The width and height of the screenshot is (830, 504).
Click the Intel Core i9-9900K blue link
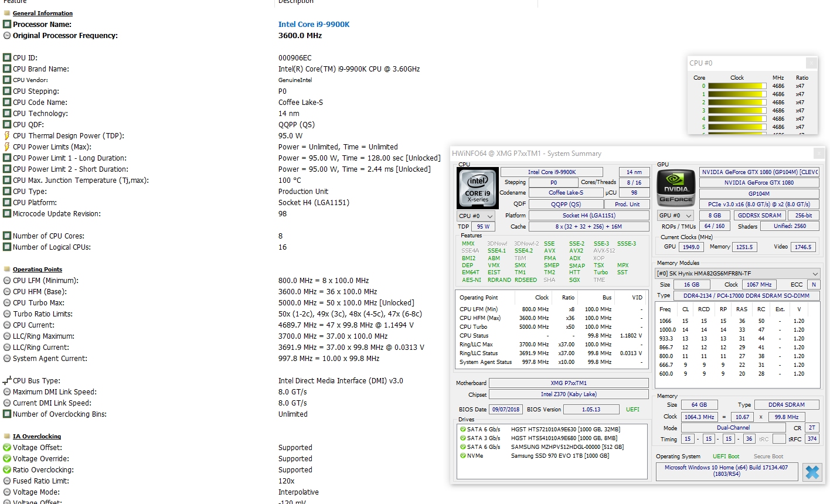point(314,24)
